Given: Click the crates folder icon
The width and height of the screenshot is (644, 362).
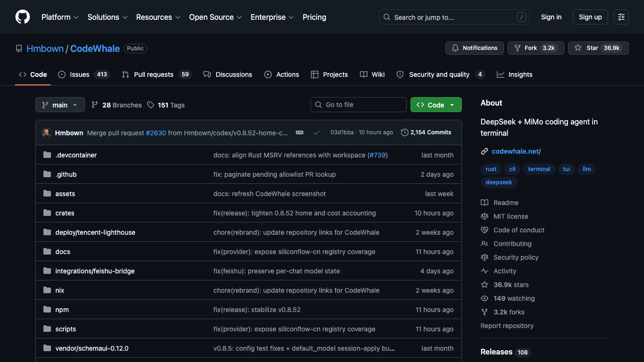Looking at the screenshot, I should coord(47,213).
